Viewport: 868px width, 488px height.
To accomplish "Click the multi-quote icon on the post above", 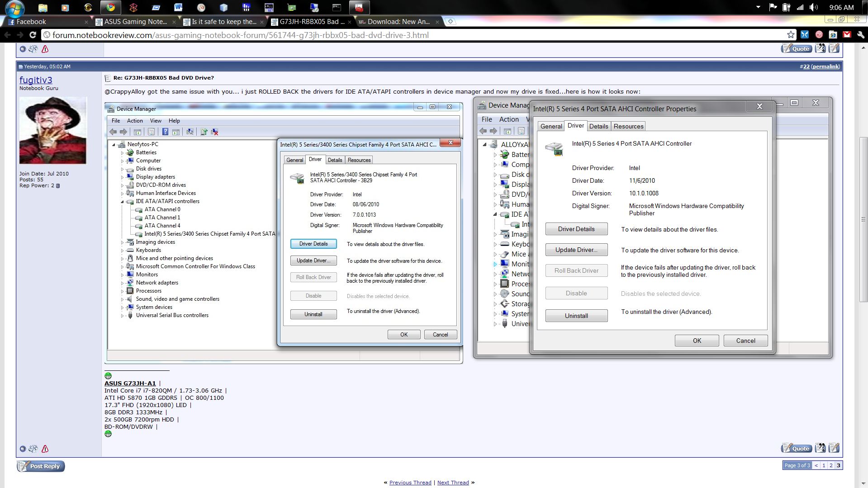I will click(x=821, y=48).
